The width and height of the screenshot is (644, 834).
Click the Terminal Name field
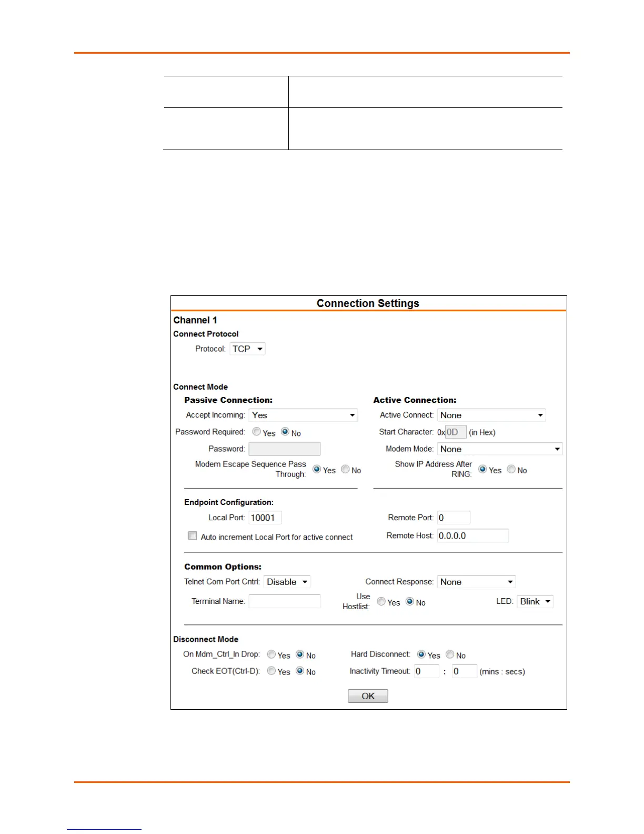point(285,601)
